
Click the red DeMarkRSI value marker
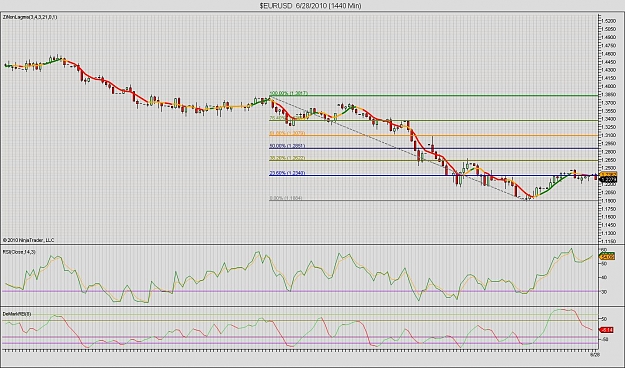click(x=607, y=330)
